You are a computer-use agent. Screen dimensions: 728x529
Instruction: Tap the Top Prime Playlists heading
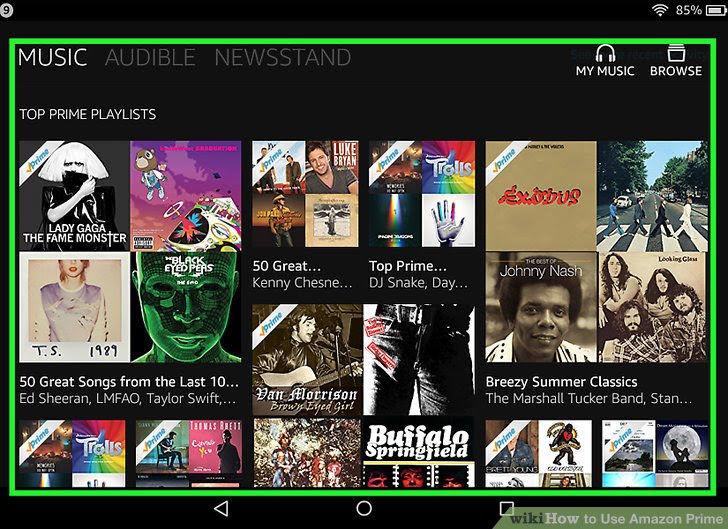[88, 114]
